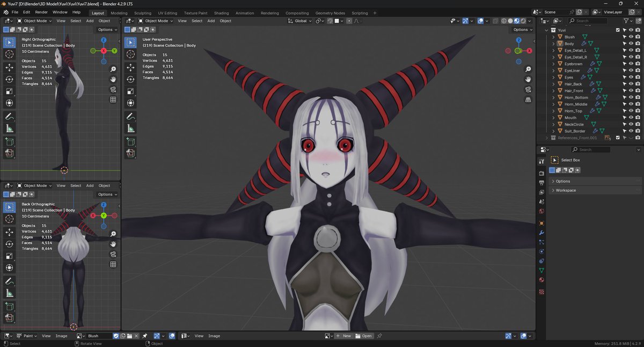
Task: Click the zoom magnifier in User Perspective viewport
Action: pos(528,69)
